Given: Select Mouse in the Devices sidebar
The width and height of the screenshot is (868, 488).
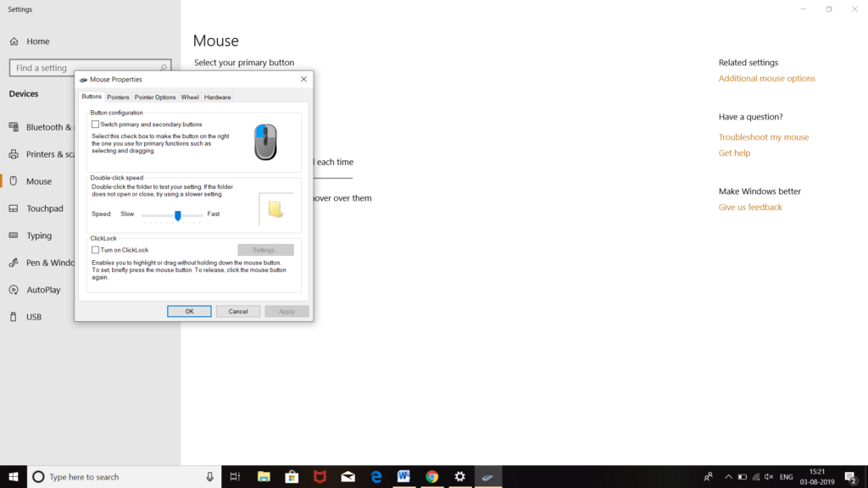Looking at the screenshot, I should pyautogui.click(x=38, y=180).
